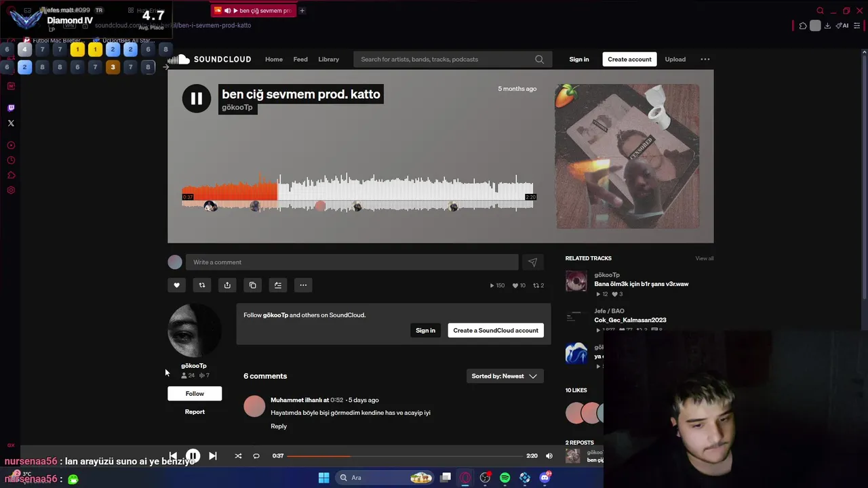Open the browser easy setup menu icon
Screen dimensions: 868x488
tap(857, 26)
